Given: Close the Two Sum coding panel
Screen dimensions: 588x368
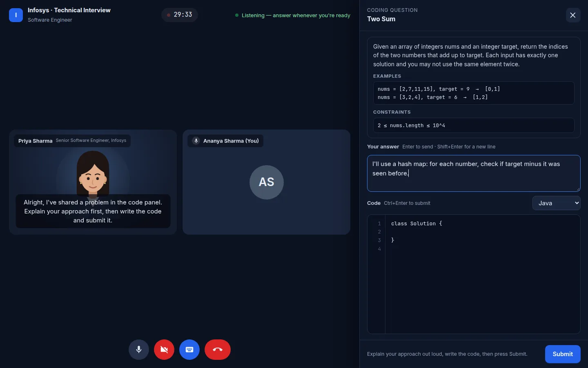Looking at the screenshot, I should click(x=573, y=15).
